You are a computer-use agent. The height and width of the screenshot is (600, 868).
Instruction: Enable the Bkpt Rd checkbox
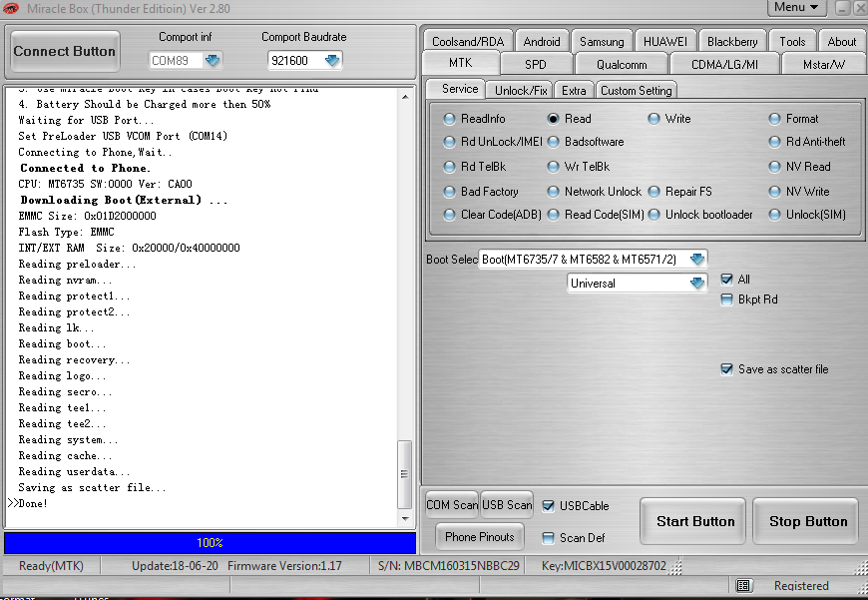coord(727,300)
